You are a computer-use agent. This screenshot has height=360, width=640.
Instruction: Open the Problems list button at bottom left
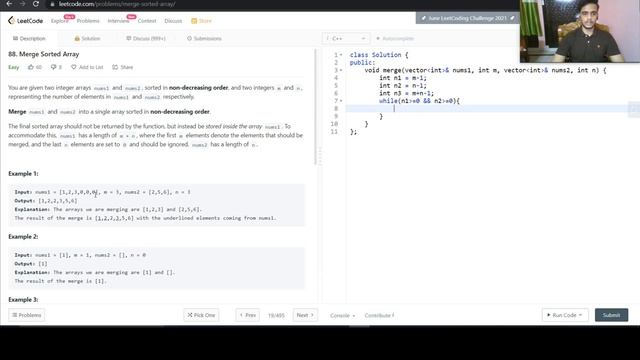pyautogui.click(x=27, y=315)
